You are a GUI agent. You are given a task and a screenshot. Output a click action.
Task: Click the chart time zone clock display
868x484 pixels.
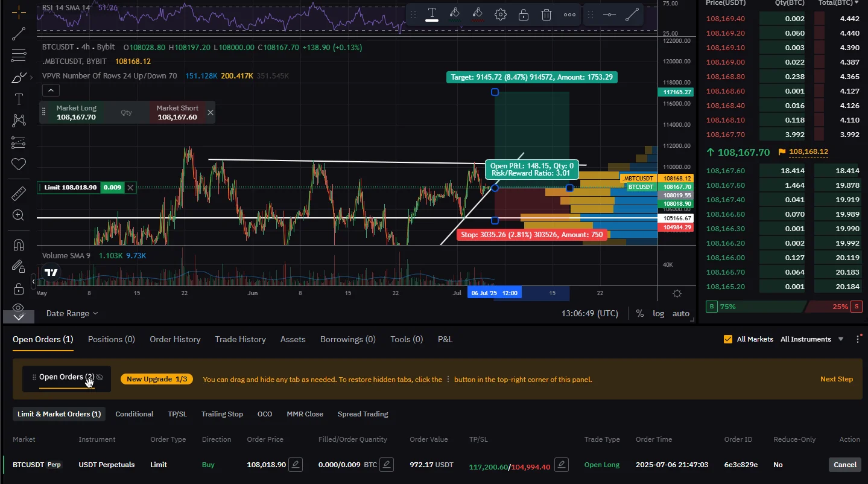590,313
